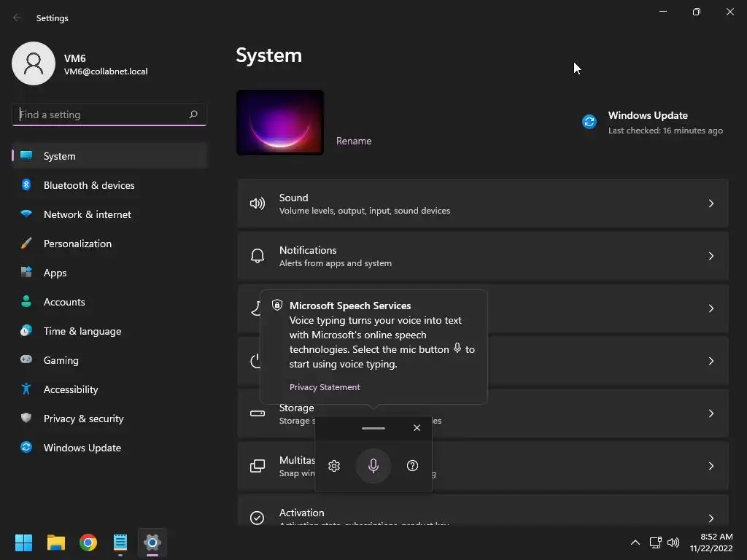Viewport: 747px width, 560px height.
Task: Click the microphone button to start voice typing
Action: [373, 465]
